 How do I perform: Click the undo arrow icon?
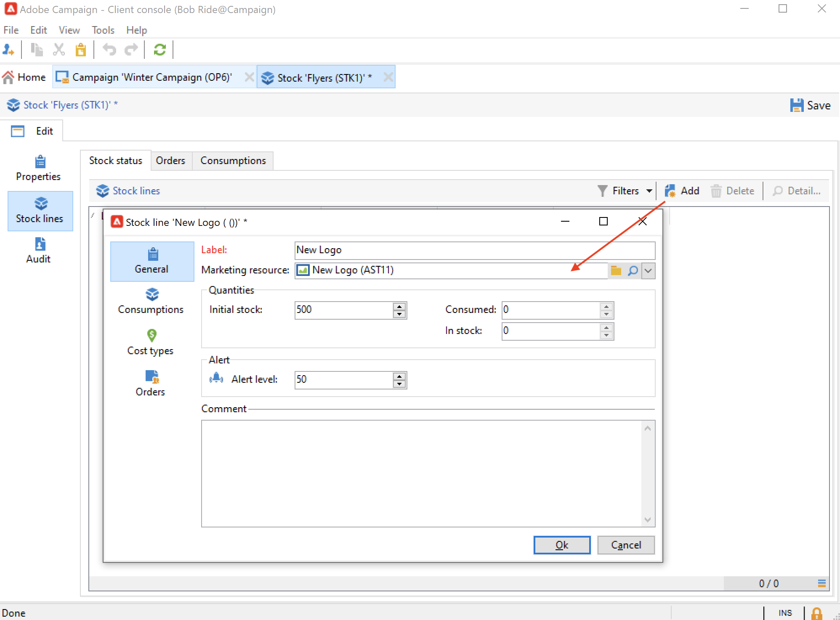coord(109,50)
